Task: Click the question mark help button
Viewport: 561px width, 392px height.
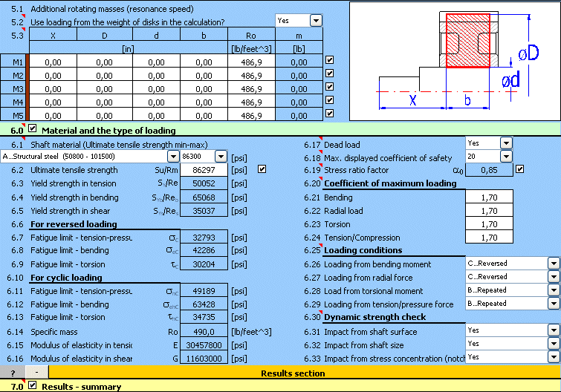Action: (x=13, y=373)
